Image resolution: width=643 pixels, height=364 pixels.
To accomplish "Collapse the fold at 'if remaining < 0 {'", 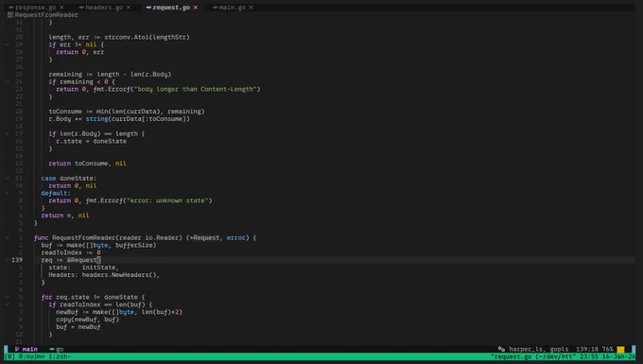I will 7,81.
